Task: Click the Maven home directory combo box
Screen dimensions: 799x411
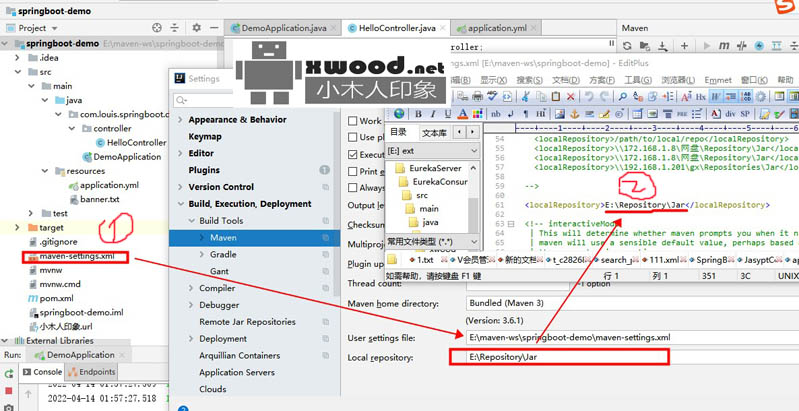Action: [632, 303]
